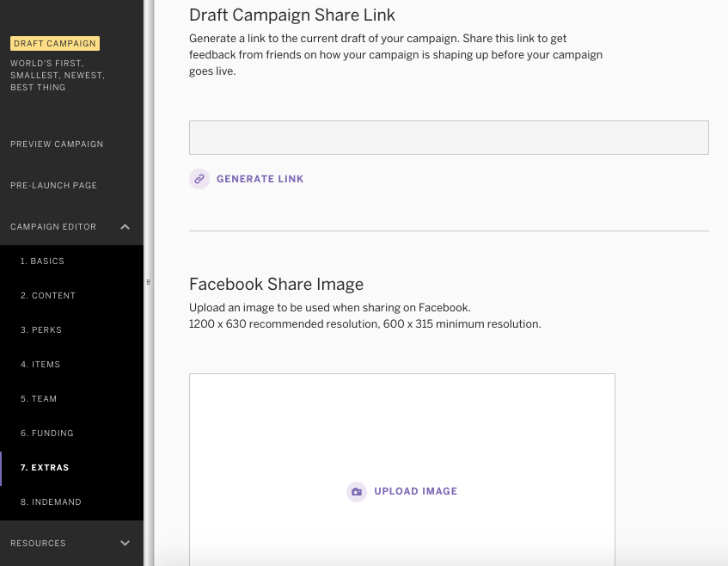Open Preview Campaign in the sidebar
This screenshot has width=728, height=566.
point(57,144)
